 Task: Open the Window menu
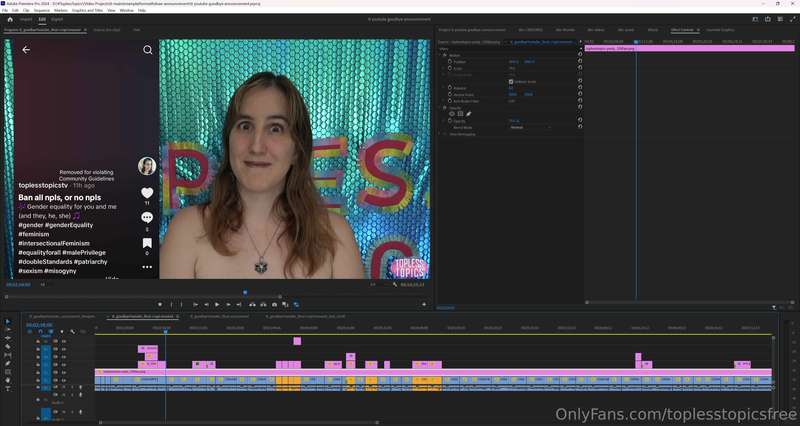tap(127, 10)
